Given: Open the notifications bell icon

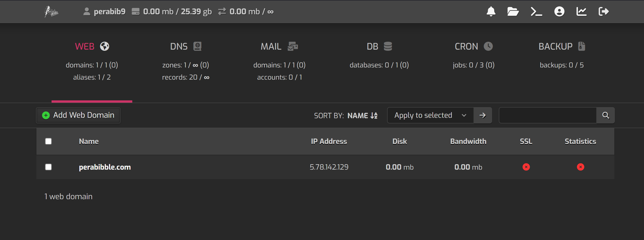Looking at the screenshot, I should [x=491, y=12].
